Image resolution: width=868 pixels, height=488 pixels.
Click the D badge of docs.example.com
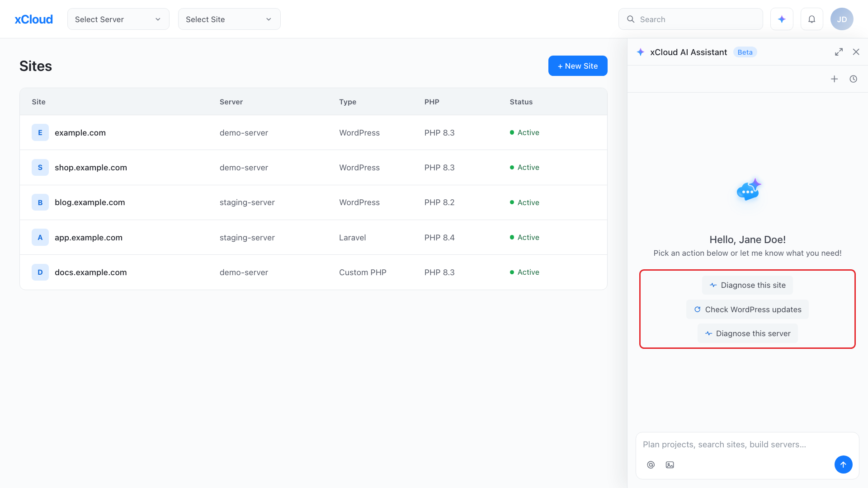pos(40,272)
